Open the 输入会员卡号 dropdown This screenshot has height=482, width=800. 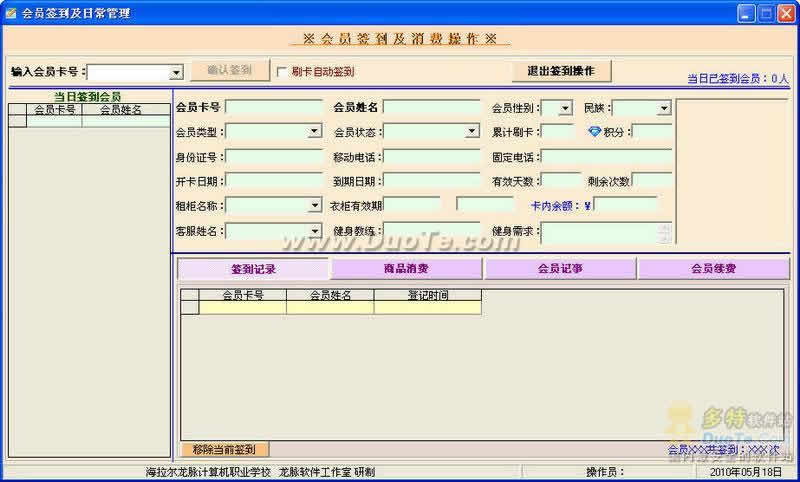pyautogui.click(x=176, y=73)
